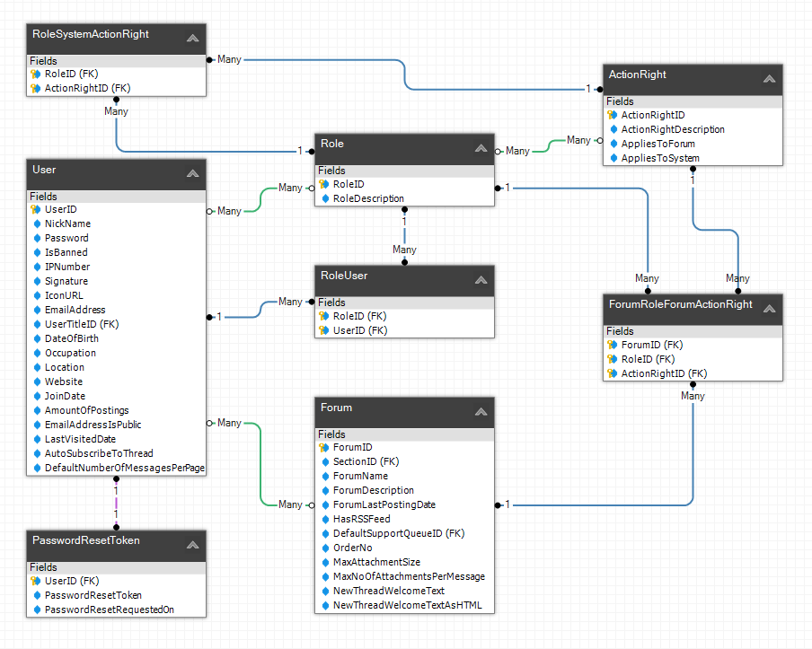This screenshot has width=812, height=649.
Task: Collapse the RoleUser entity box
Action: [x=481, y=280]
